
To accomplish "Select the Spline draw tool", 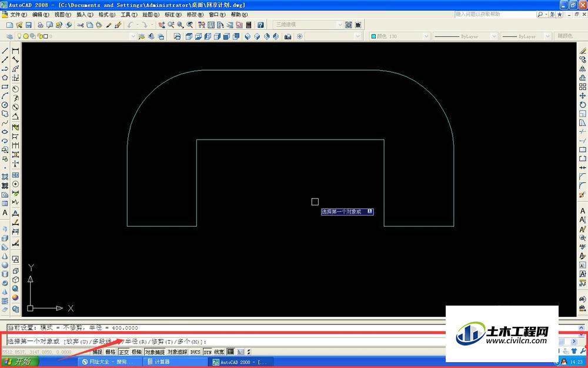I will [x=5, y=123].
